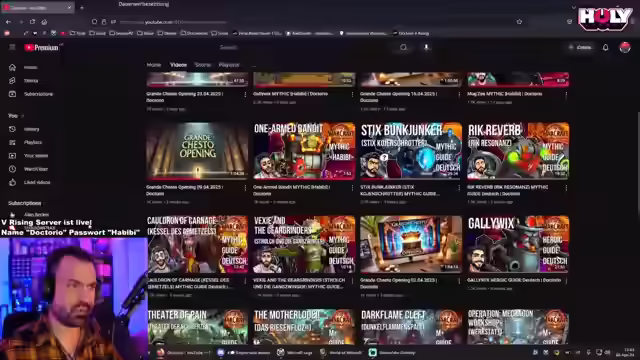Image resolution: width=640 pixels, height=360 pixels.
Task: Open options menu for Rik Reverb video
Action: point(566,188)
